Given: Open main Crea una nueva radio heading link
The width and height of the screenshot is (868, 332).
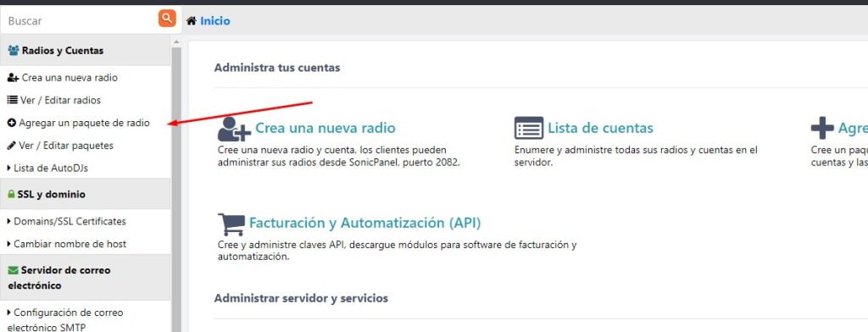Looking at the screenshot, I should 325,129.
